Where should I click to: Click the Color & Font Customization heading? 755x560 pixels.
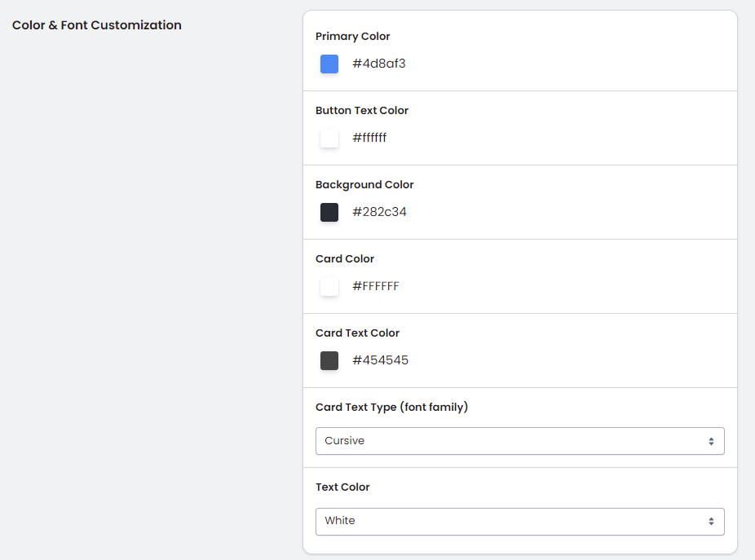click(97, 25)
